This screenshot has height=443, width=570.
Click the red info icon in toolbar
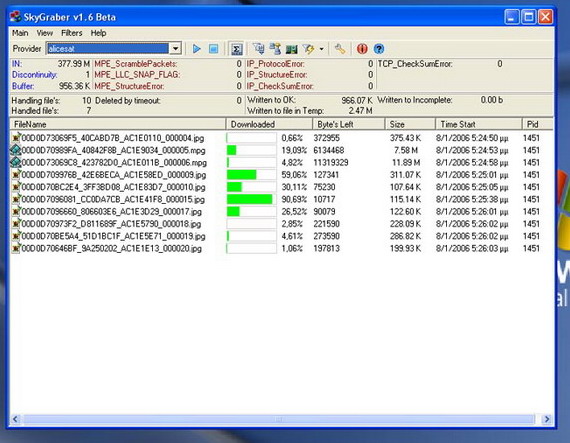[362, 49]
